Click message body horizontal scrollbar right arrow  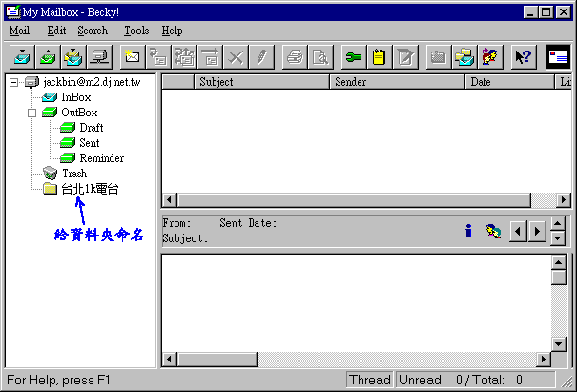click(x=544, y=360)
